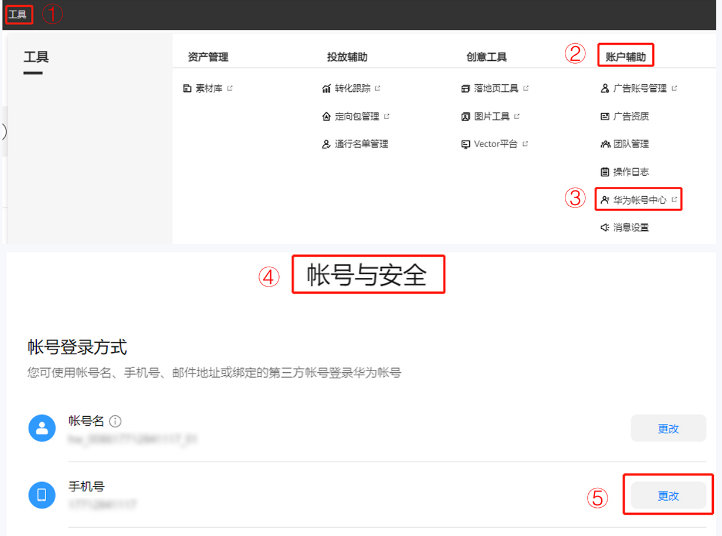Click the blue 帐号名 avatar icon

tap(42, 428)
